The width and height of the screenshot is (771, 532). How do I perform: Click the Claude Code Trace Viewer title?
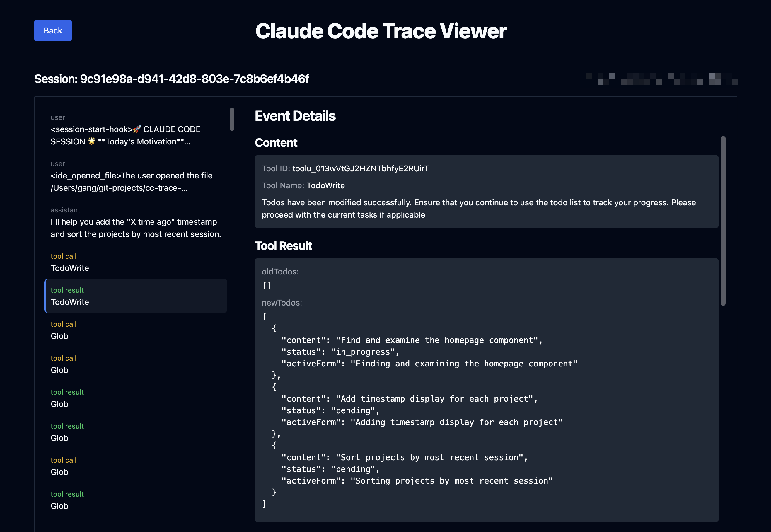381,31
